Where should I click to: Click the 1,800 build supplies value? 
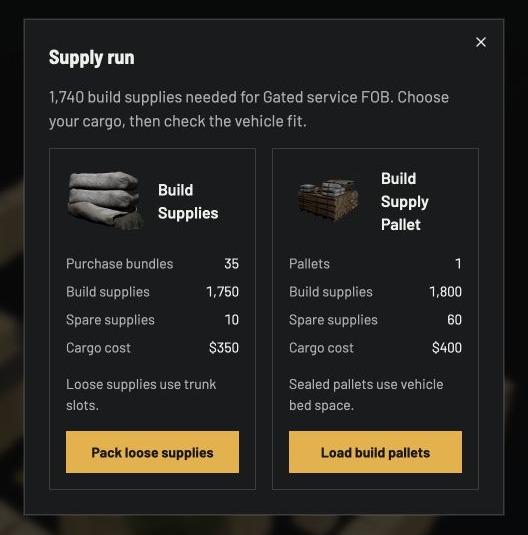pos(445,292)
